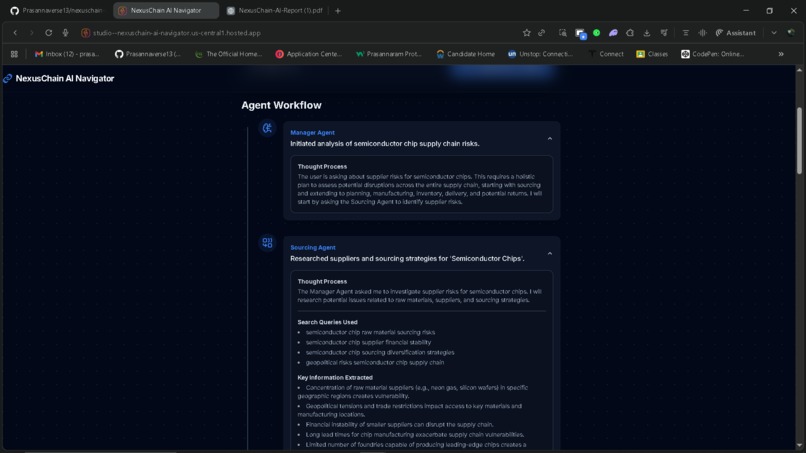
Task: Click the scrollbar up arrow
Action: (x=799, y=70)
